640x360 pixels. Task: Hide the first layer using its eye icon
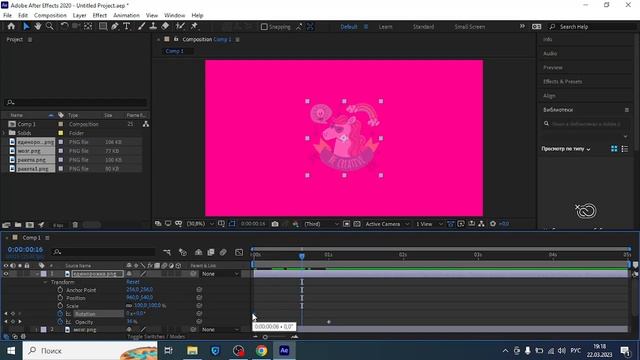[x=6, y=274]
